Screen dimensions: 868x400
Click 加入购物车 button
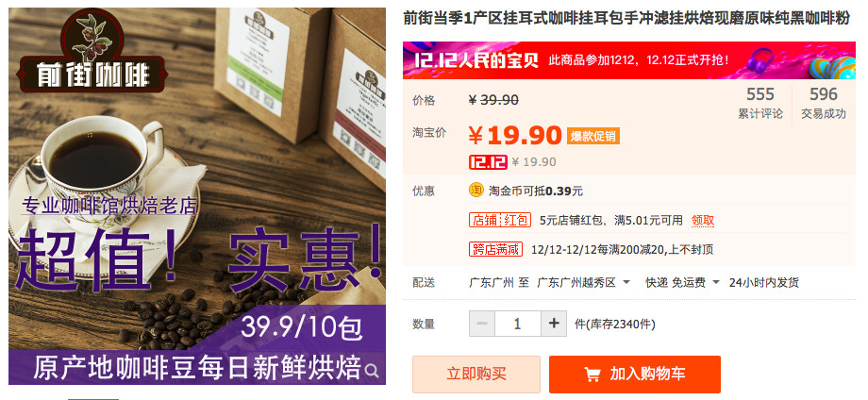click(635, 375)
